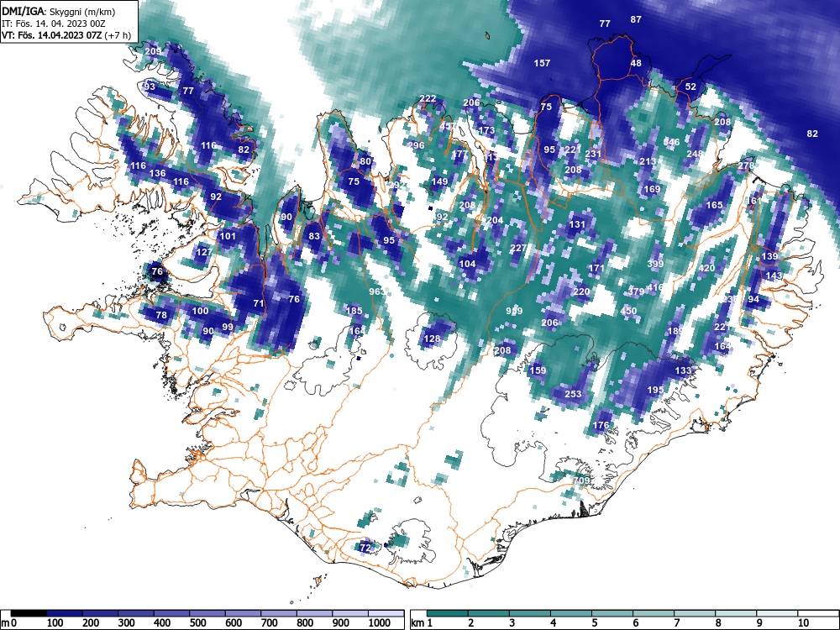Click the visibility value 99 on the map

click(x=228, y=327)
